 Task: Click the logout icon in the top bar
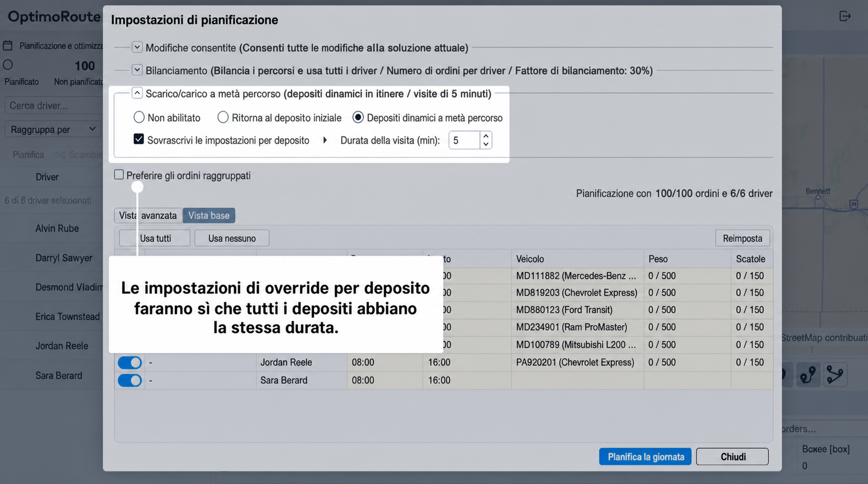[x=845, y=16]
